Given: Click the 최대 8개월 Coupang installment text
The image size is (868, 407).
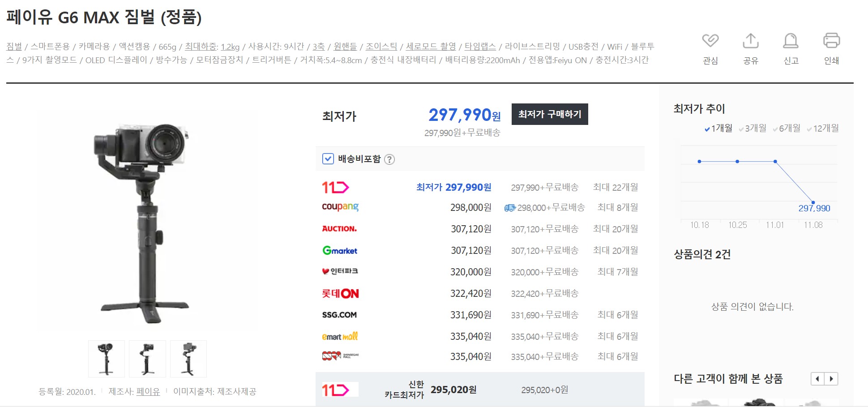Looking at the screenshot, I should 618,207.
